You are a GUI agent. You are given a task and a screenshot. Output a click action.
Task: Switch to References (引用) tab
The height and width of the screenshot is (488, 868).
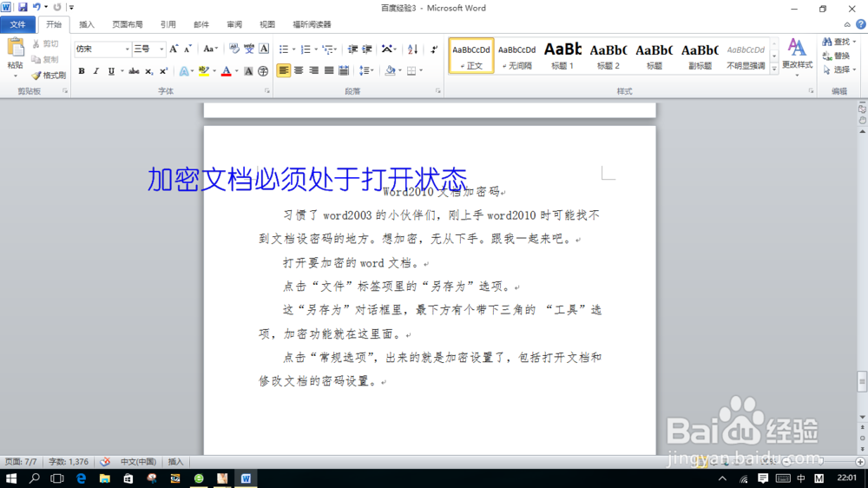coord(168,24)
